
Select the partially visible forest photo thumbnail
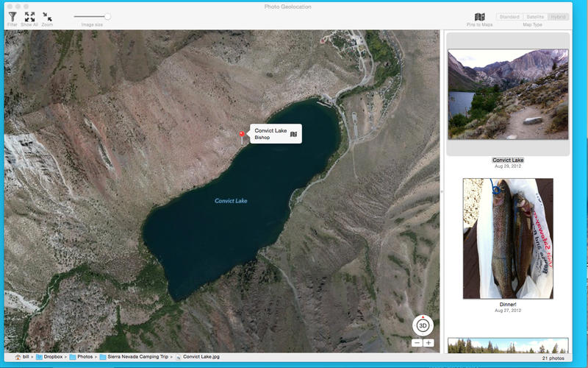click(x=508, y=345)
